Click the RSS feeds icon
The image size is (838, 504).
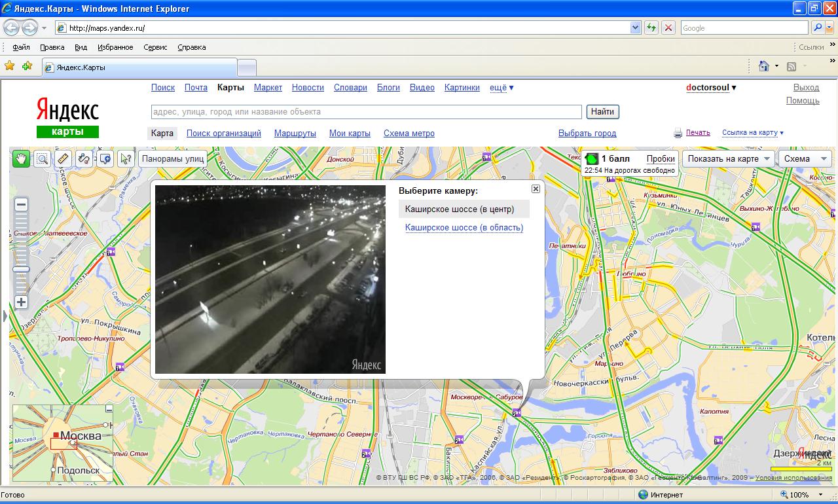click(792, 66)
